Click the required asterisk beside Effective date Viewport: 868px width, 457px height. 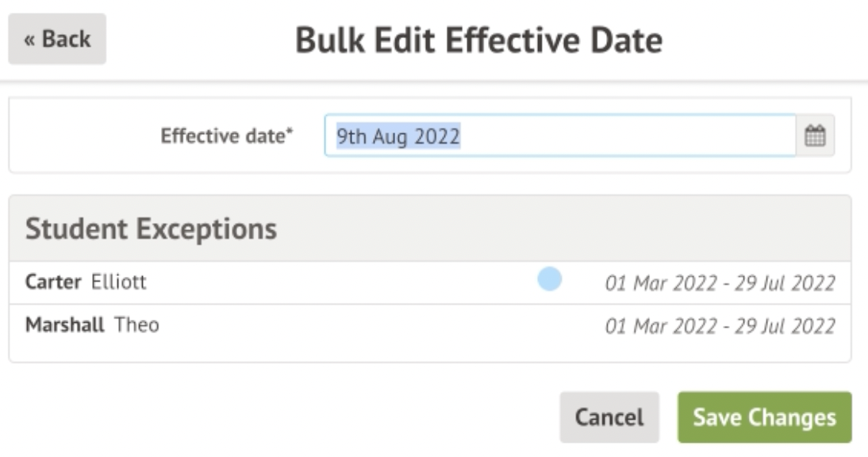point(290,133)
